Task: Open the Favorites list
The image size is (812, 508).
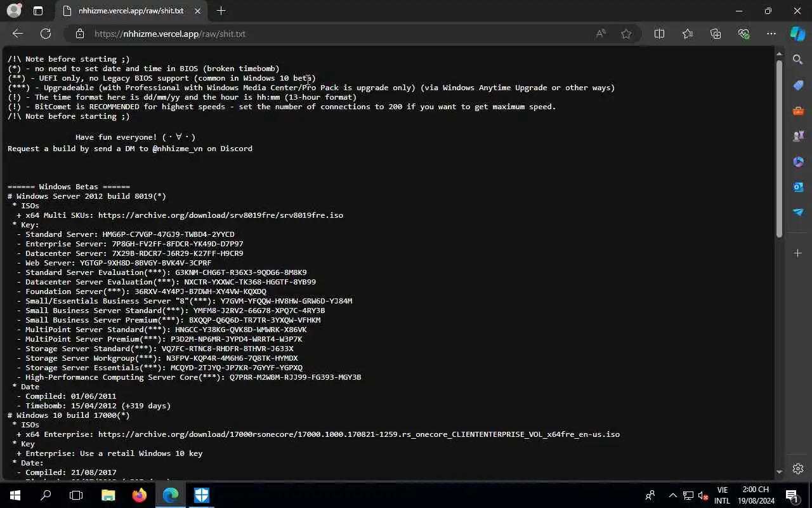Action: (x=688, y=34)
